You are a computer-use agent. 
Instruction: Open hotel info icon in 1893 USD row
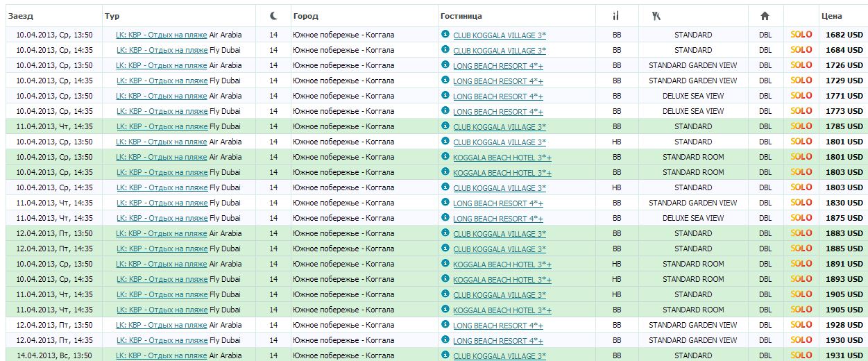tap(445, 278)
